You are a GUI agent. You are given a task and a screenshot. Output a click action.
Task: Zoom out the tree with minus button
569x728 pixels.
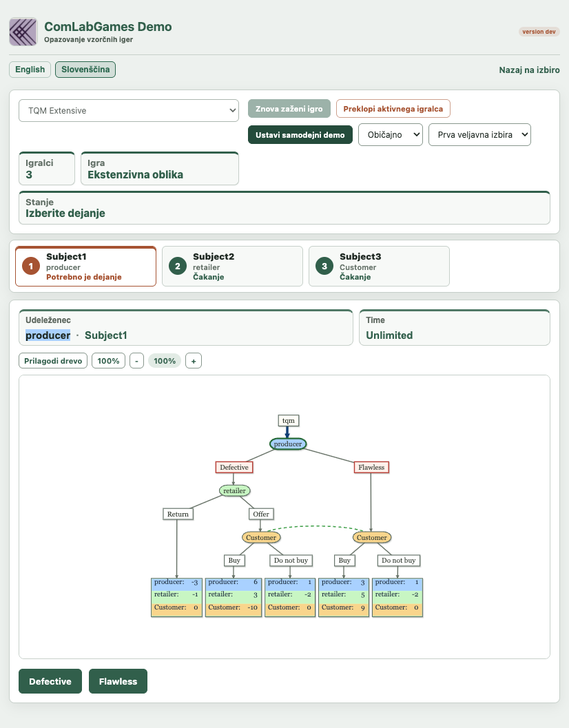[136, 361]
